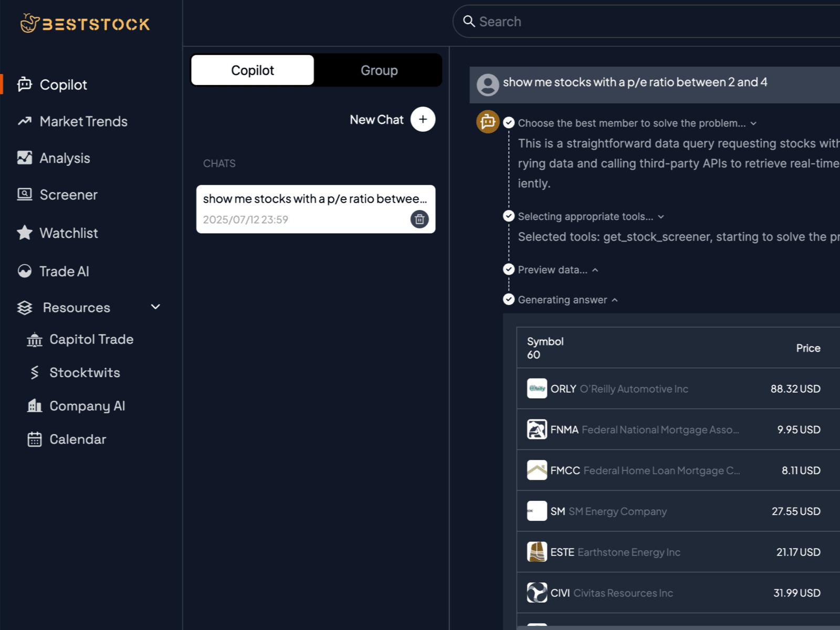
Task: Click the BestStock logo
Action: click(85, 24)
